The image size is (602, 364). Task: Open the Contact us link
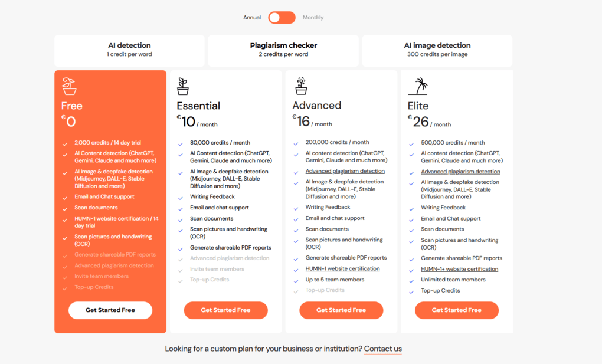382,349
